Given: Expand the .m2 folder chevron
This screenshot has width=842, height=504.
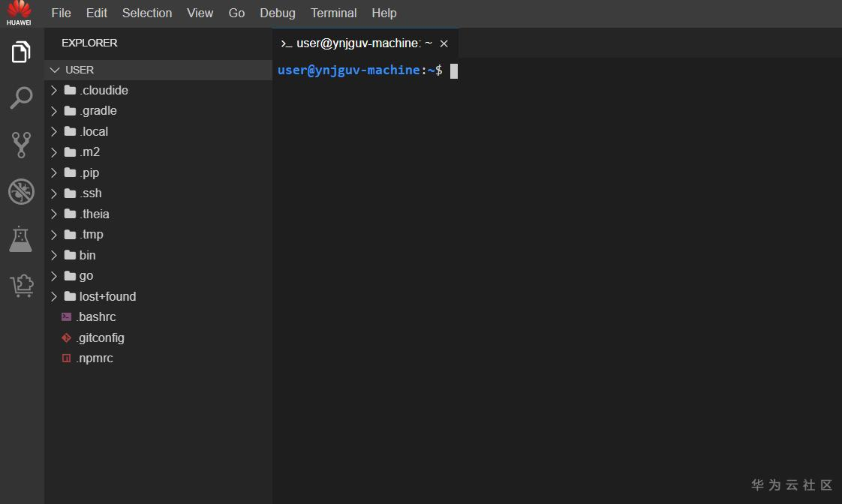Looking at the screenshot, I should 54,152.
